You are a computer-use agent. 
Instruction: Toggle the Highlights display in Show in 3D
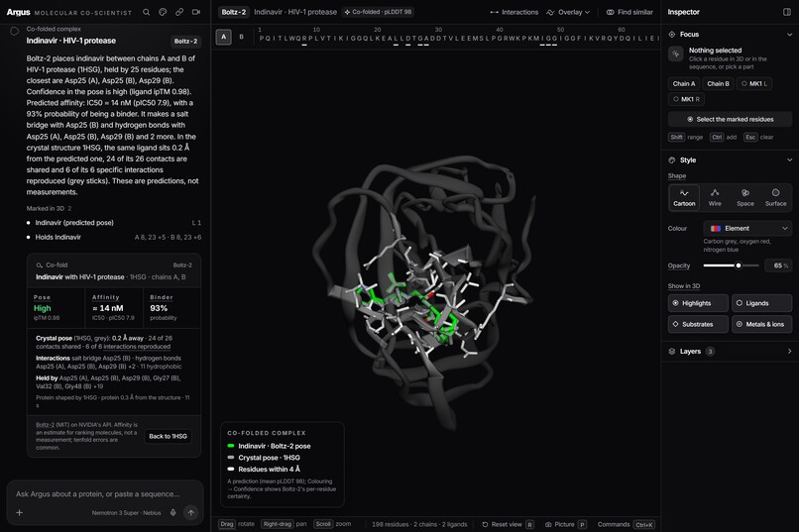(698, 303)
